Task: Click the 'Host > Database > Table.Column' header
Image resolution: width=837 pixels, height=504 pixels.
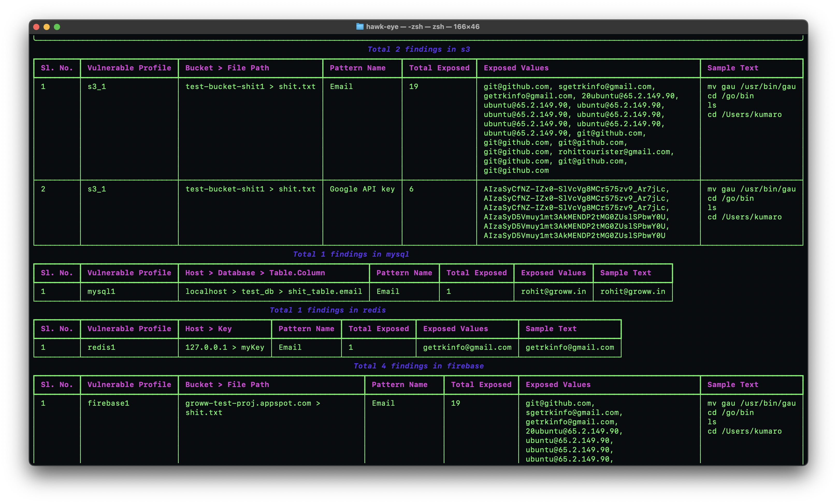Action: [x=255, y=273]
